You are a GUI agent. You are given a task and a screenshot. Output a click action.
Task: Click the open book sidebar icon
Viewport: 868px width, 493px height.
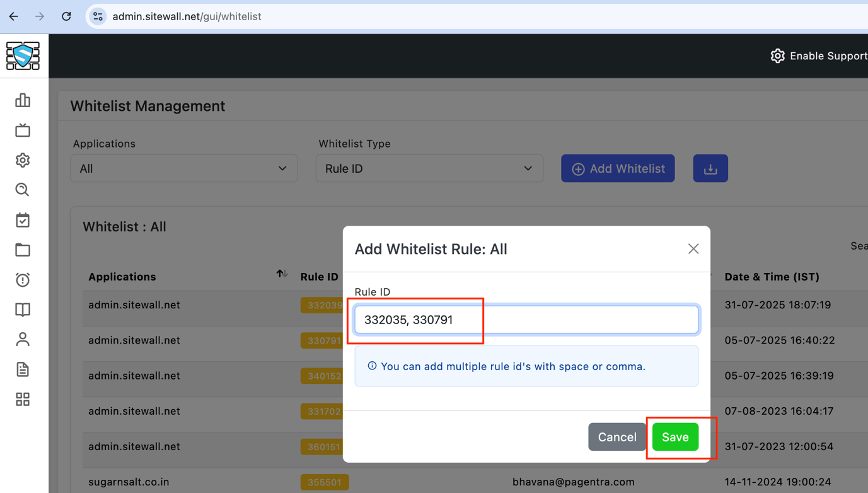pos(23,310)
